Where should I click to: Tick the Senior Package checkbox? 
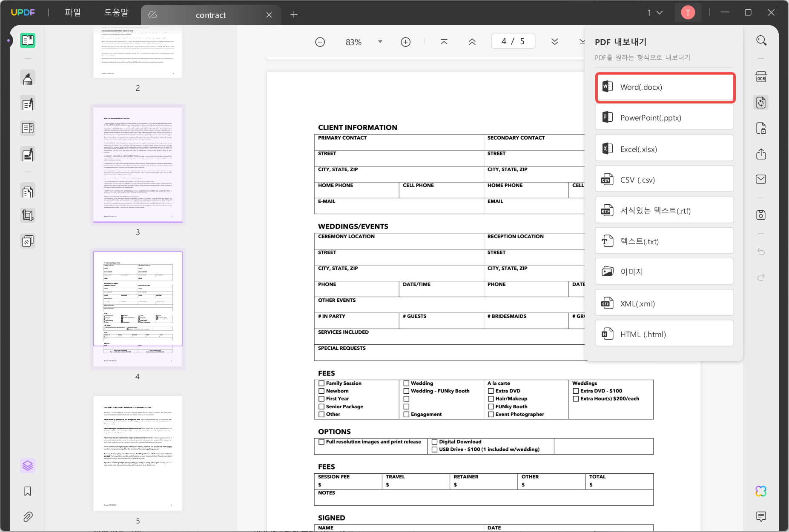[x=321, y=407]
